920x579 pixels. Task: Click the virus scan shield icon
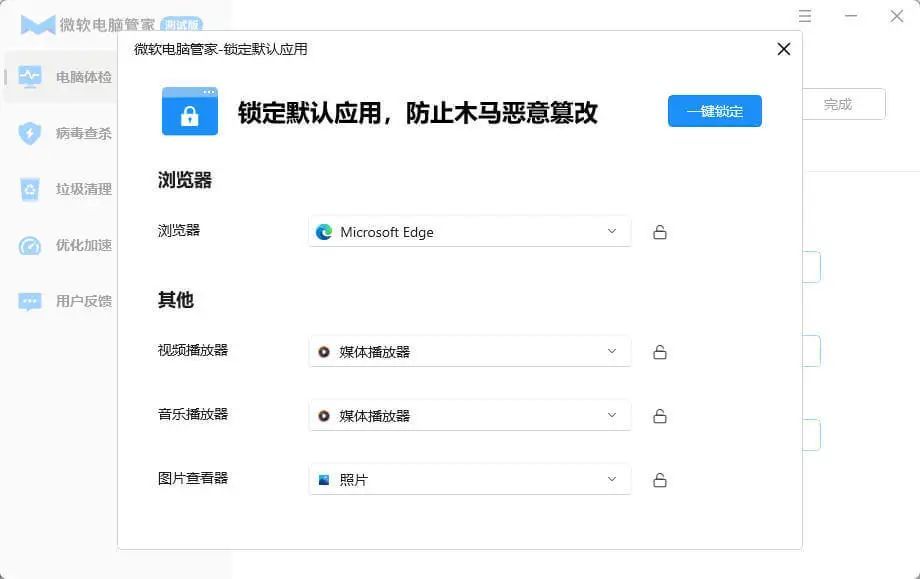point(30,133)
